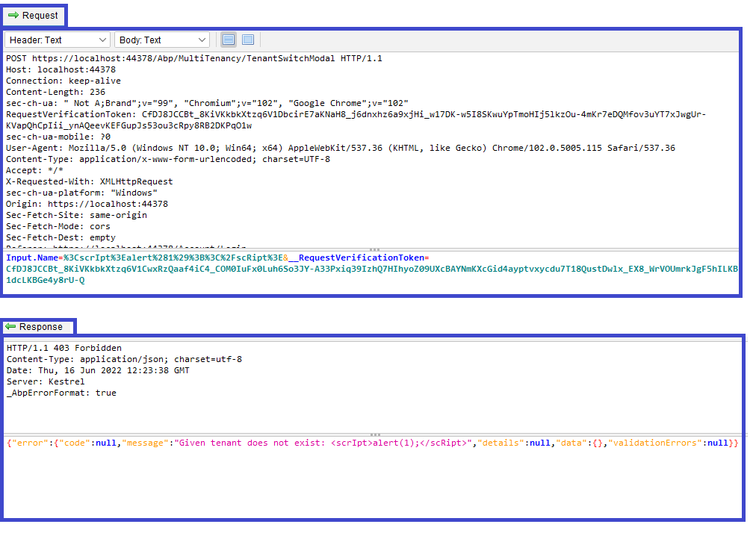This screenshot has width=756, height=533.
Task: Click the 'Host: localhost:44378' header line
Action: click(x=61, y=69)
